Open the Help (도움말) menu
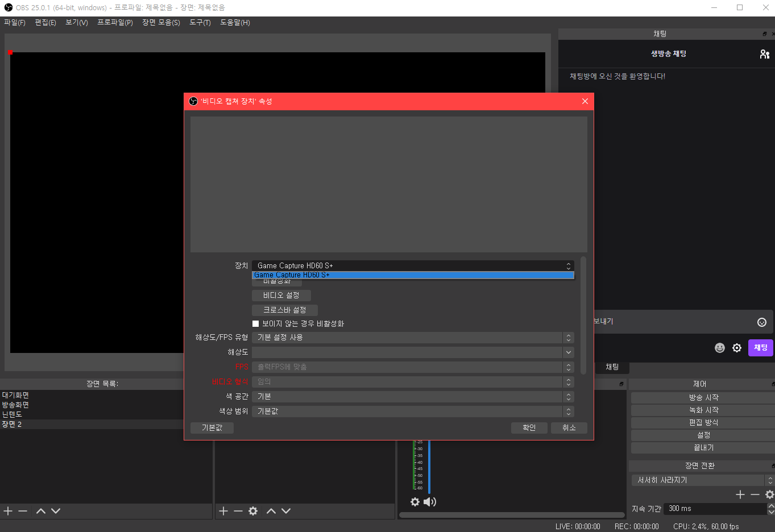Viewport: 775px width, 532px height. [235, 23]
